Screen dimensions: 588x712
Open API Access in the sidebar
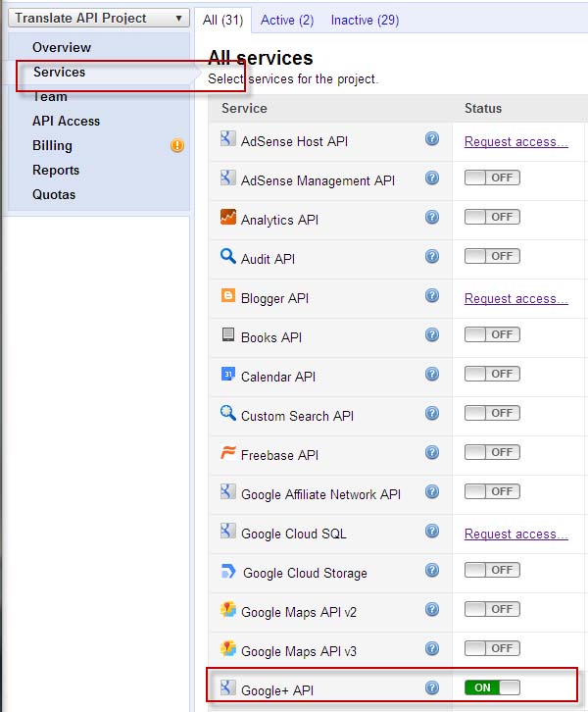66,121
